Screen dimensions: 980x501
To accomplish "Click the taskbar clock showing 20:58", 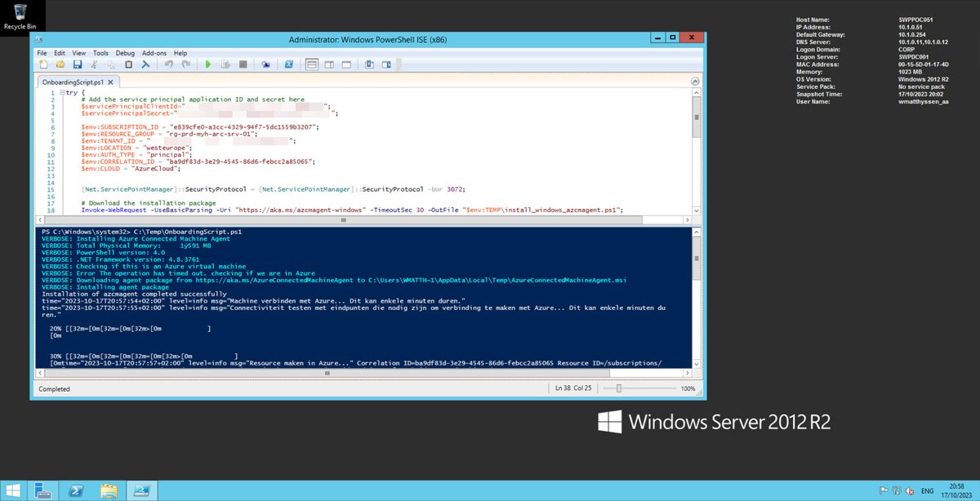I will pos(956,490).
